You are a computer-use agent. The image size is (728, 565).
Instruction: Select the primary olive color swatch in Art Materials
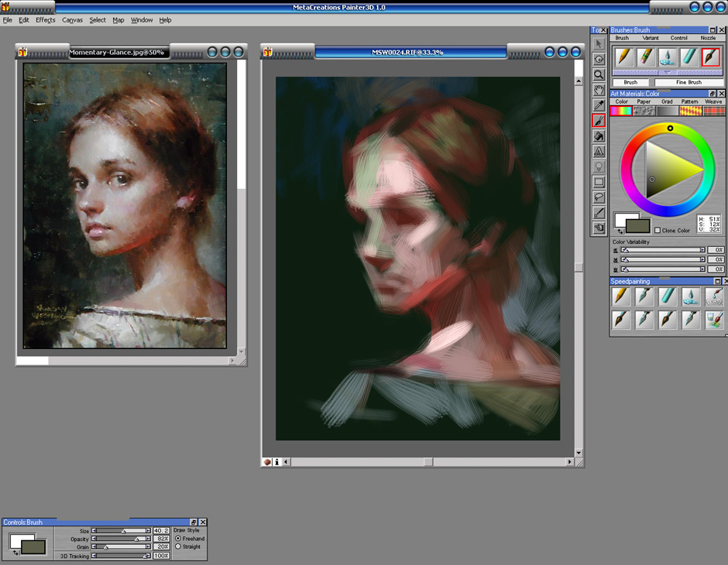click(638, 226)
